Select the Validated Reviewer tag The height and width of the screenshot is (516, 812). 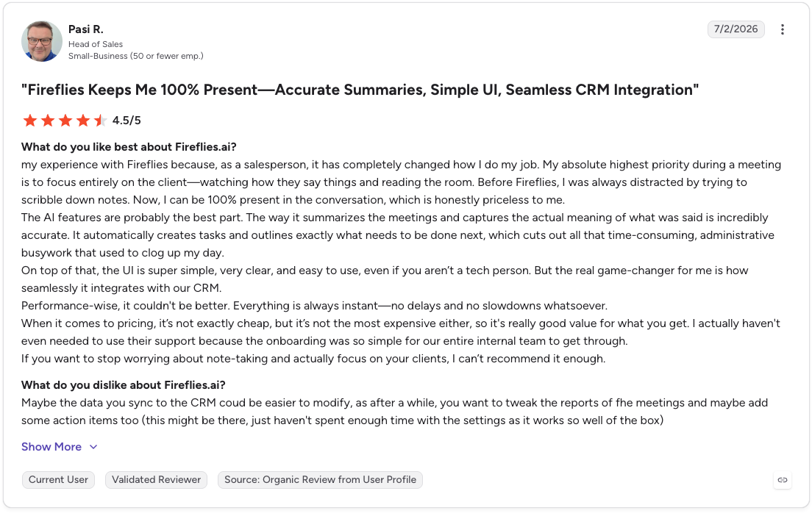[156, 480]
